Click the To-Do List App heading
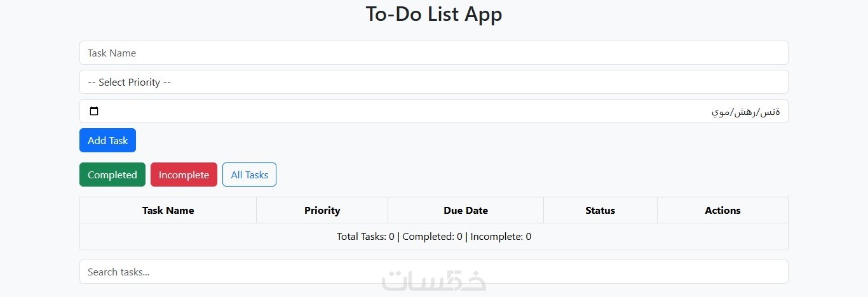868x297 pixels. coord(434,14)
